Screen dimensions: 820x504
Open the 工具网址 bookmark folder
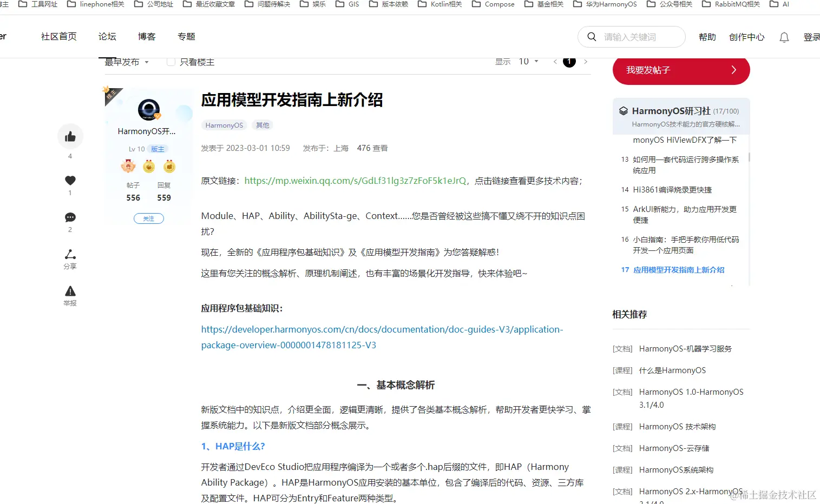[38, 4]
